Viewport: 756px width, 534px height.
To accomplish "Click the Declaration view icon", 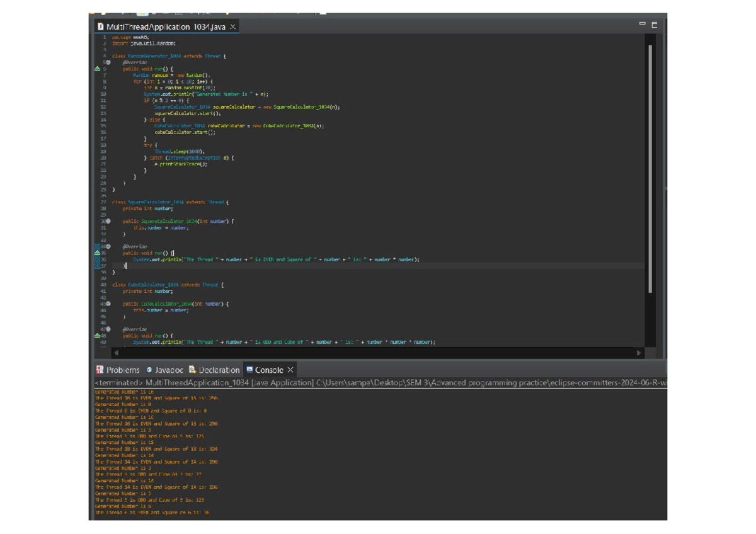I will click(x=193, y=370).
